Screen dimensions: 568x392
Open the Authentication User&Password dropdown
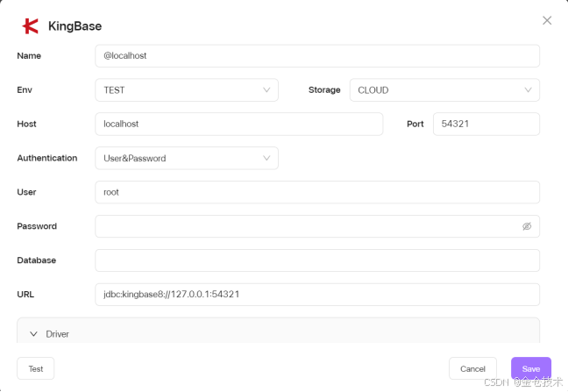pyautogui.click(x=186, y=159)
